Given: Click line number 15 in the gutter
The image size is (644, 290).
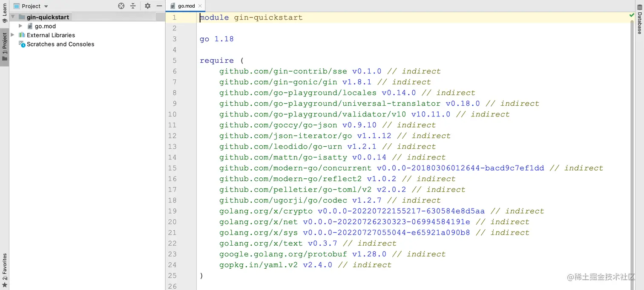Looking at the screenshot, I should [172, 168].
